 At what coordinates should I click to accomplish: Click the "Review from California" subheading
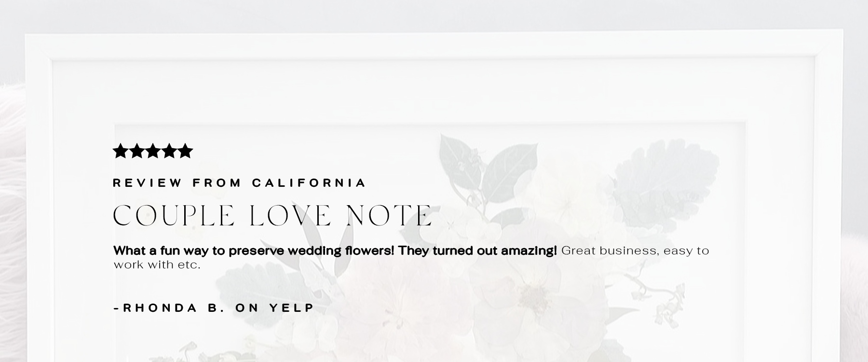coord(239,183)
